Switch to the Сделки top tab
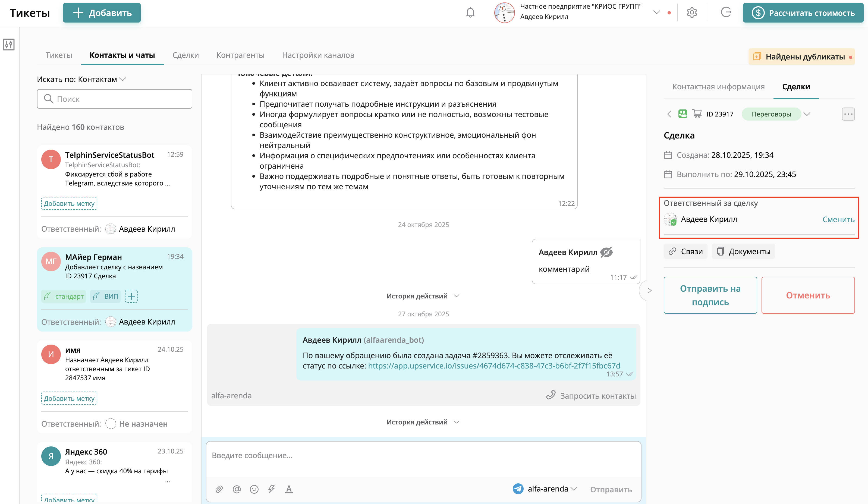868x504 pixels. pos(185,55)
